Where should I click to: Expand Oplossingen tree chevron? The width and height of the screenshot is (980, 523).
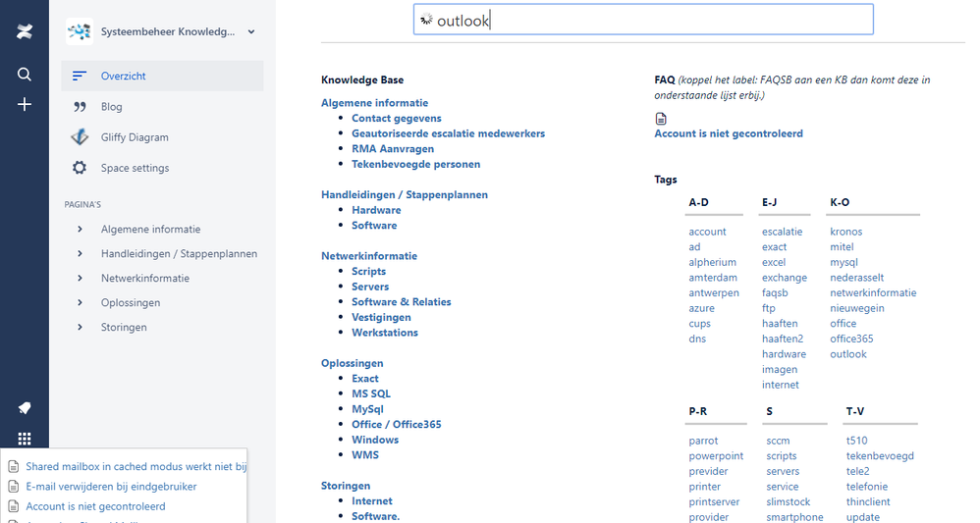click(x=80, y=302)
